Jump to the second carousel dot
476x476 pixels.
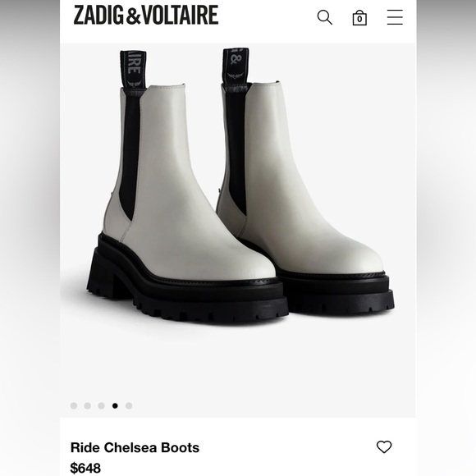point(88,406)
